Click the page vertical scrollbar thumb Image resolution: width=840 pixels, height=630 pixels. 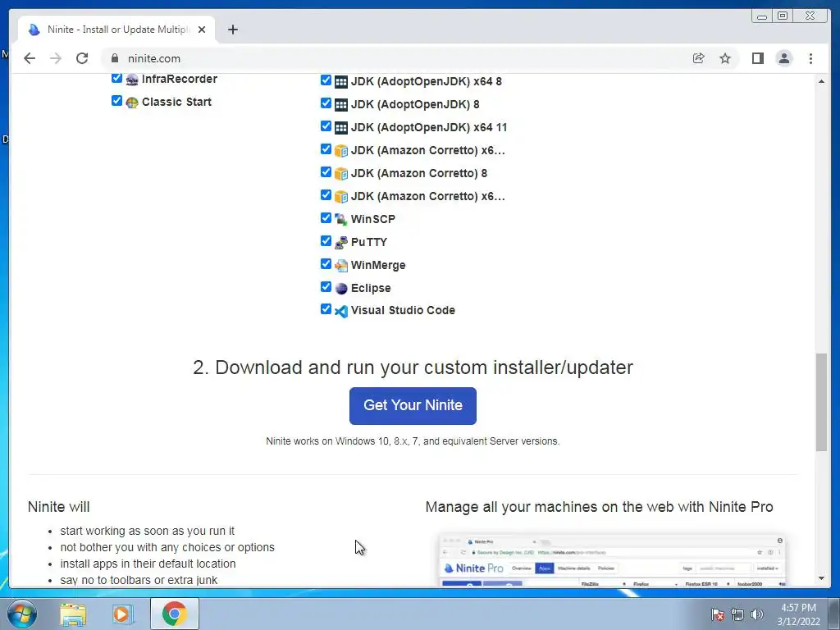pyautogui.click(x=821, y=402)
